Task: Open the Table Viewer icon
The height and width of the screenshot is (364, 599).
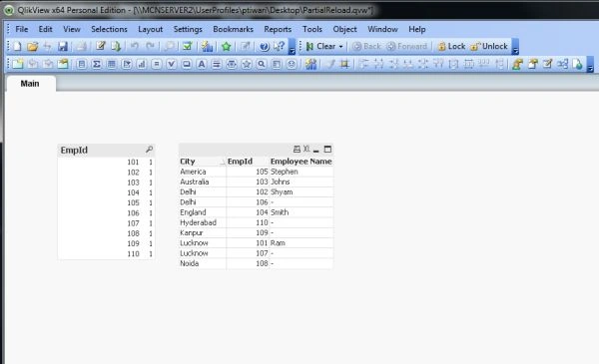Action: (x=562, y=64)
